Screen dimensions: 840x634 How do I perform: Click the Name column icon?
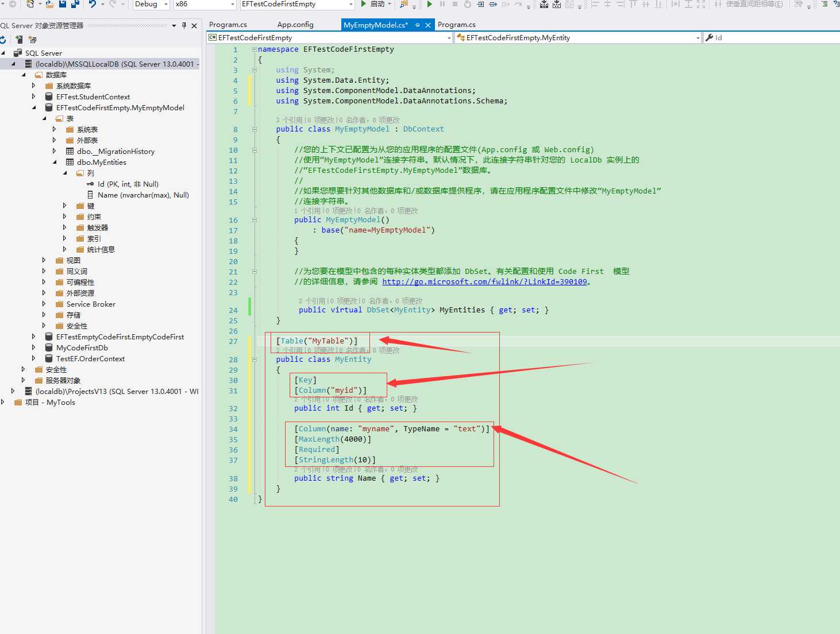point(90,195)
